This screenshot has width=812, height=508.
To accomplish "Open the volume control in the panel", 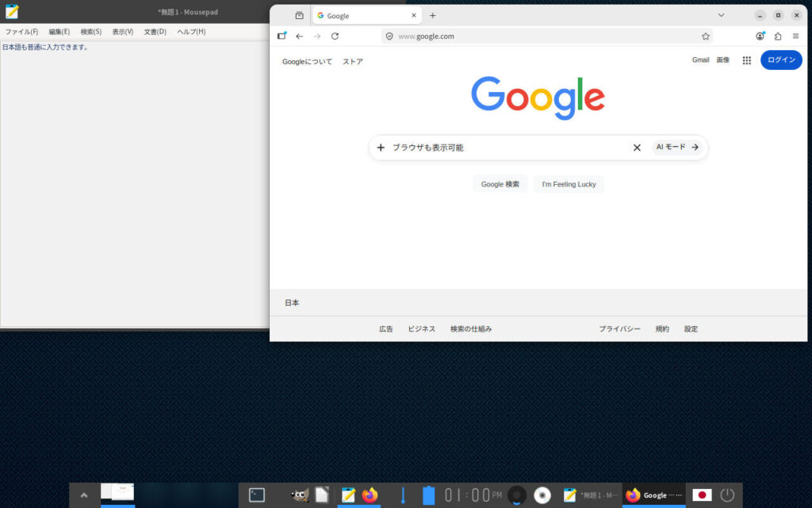I will click(516, 495).
